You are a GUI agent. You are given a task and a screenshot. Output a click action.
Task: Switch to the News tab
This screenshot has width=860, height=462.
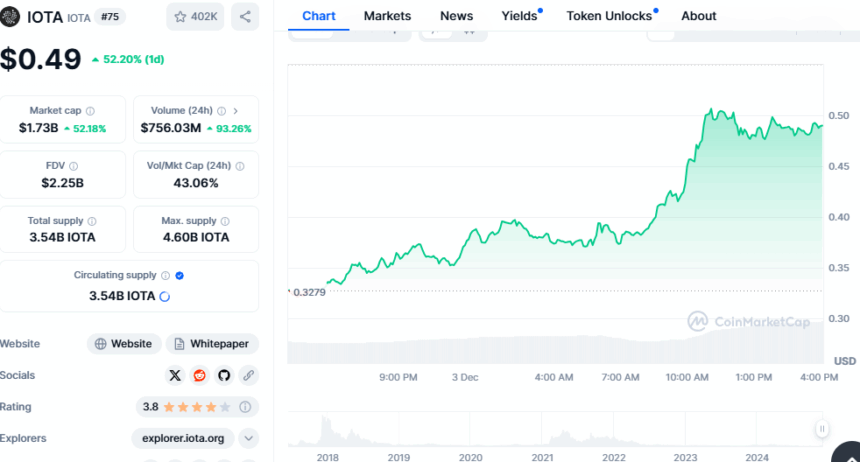pyautogui.click(x=456, y=16)
